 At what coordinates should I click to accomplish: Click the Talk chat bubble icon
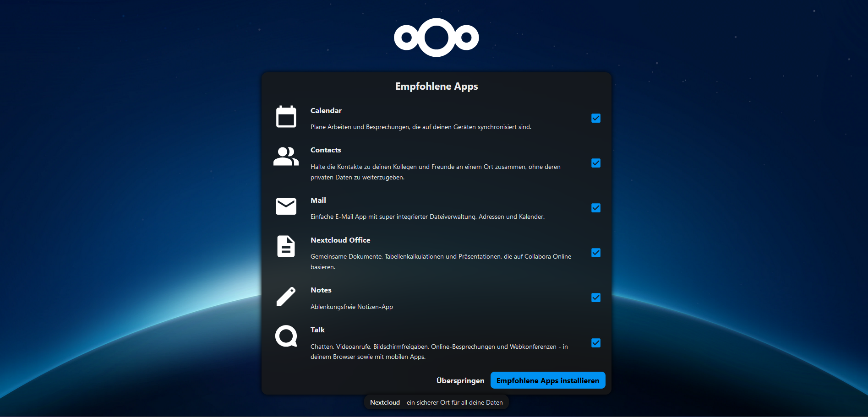[x=286, y=336]
